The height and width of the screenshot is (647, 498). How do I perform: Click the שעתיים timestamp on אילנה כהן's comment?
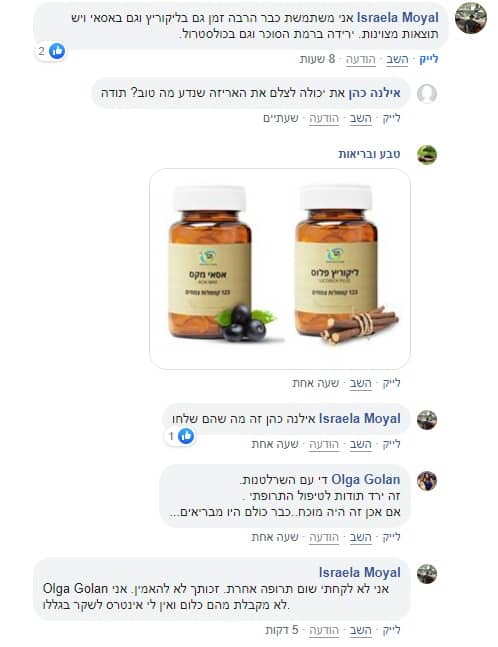tap(281, 118)
